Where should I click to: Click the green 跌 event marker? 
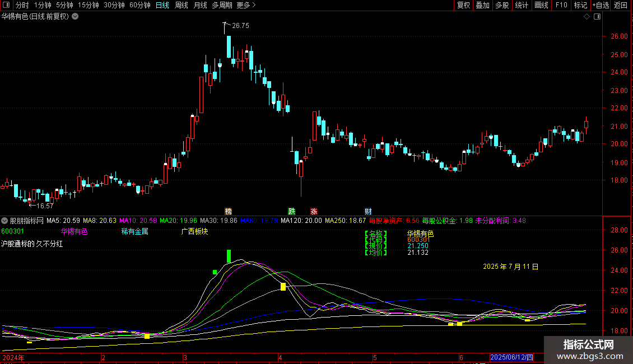click(x=291, y=211)
